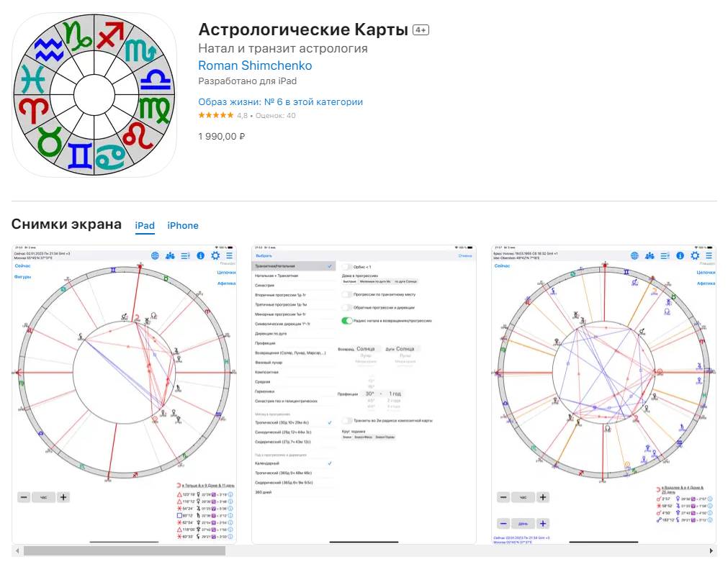Click list options icon in third screenshot

tap(665, 255)
